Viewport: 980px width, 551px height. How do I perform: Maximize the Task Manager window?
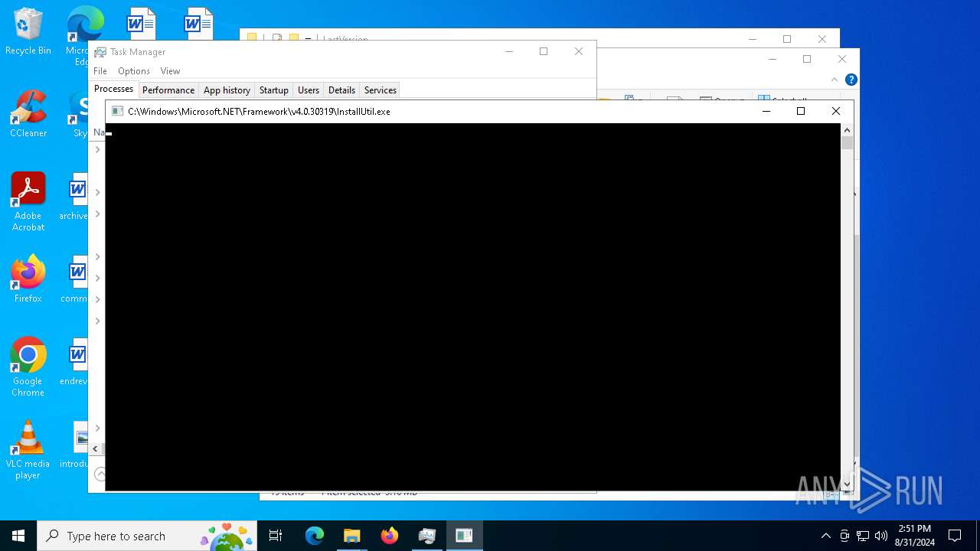544,51
